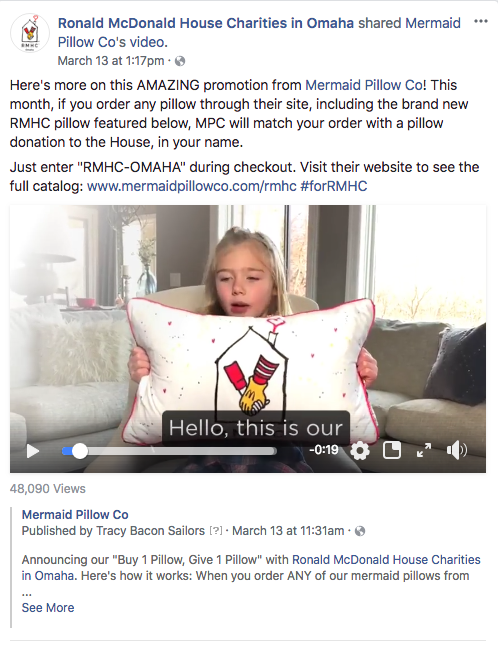498x646 pixels.
Task: Open www.mermaidpillowco.com/rmhc website link
Action: tap(192, 186)
